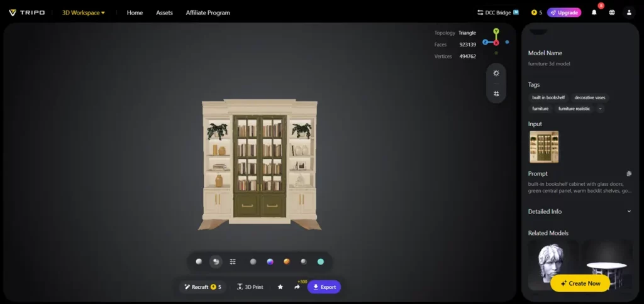Image resolution: width=644 pixels, height=304 pixels.
Task: Click the small blue negative-axis dot on gizmo
Action: point(508,42)
